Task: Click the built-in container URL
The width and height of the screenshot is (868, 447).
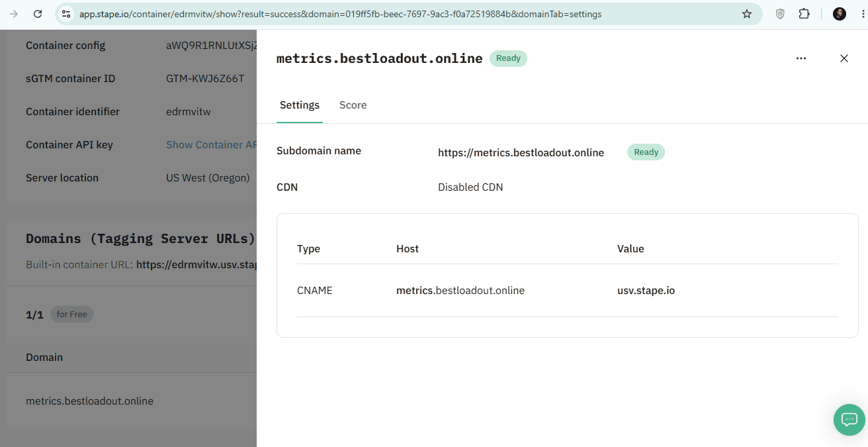Action: (196, 265)
